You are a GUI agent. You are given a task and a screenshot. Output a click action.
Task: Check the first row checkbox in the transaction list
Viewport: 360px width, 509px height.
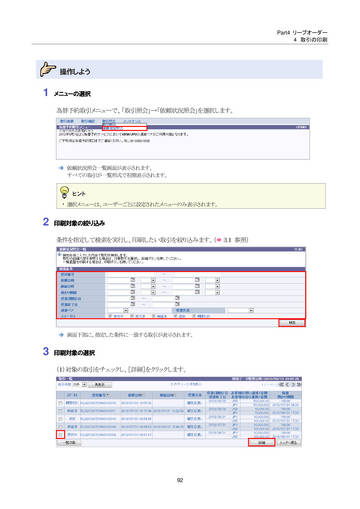point(60,403)
